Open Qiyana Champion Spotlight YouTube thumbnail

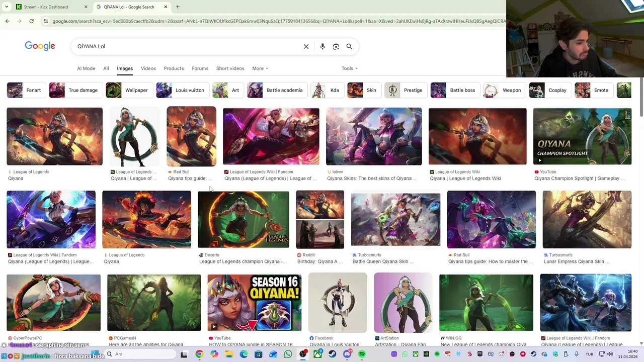coord(582,136)
